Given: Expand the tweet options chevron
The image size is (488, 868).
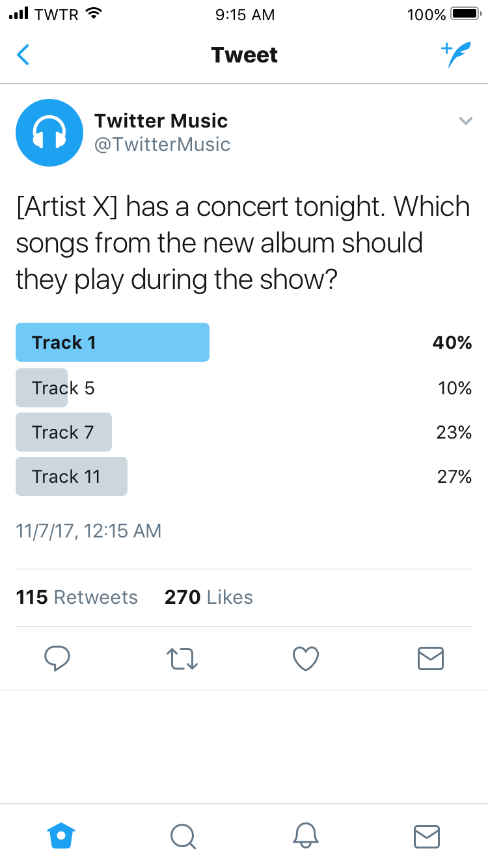Looking at the screenshot, I should [x=465, y=120].
